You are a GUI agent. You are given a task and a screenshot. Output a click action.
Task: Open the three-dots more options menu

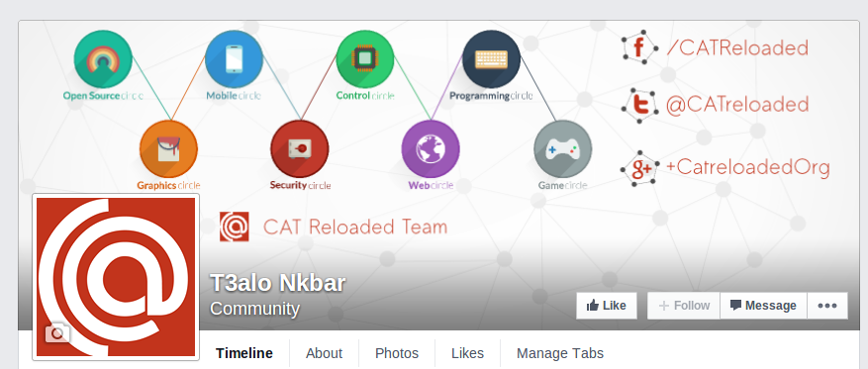coord(827,306)
